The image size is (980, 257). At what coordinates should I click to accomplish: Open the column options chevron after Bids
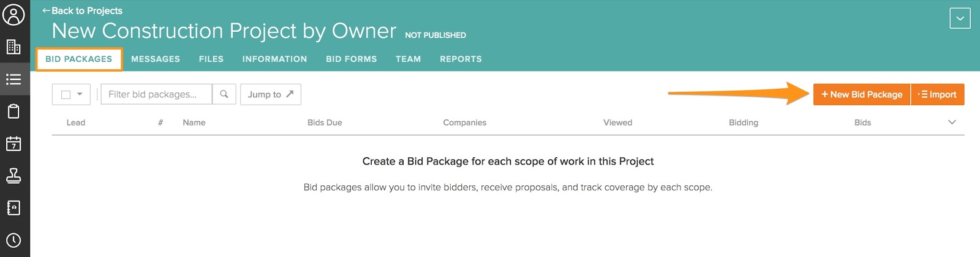coord(952,122)
